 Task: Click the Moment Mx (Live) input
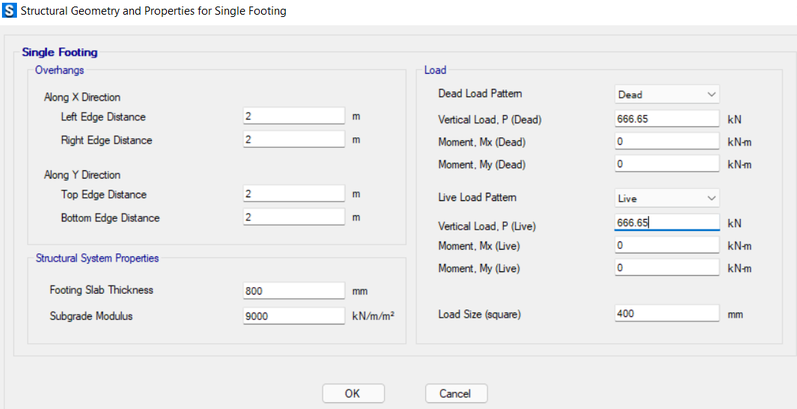click(666, 245)
